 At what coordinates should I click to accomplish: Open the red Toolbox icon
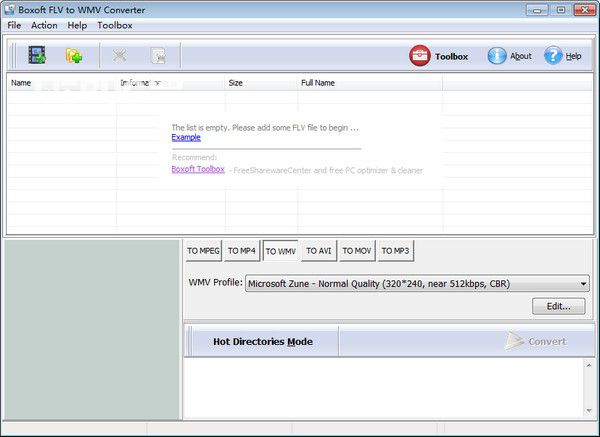point(420,56)
